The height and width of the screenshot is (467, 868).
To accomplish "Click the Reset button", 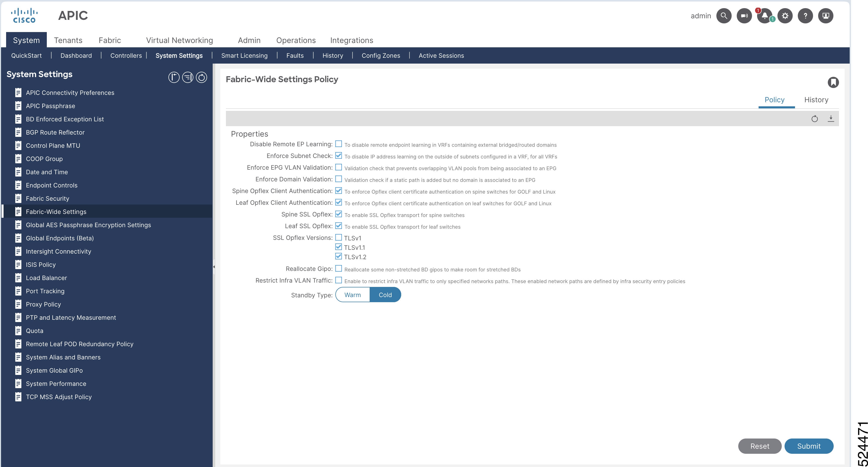I will 760,446.
